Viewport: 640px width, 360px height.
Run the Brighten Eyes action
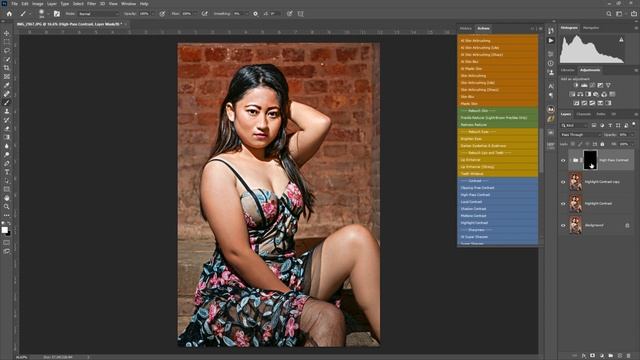tap(498, 139)
